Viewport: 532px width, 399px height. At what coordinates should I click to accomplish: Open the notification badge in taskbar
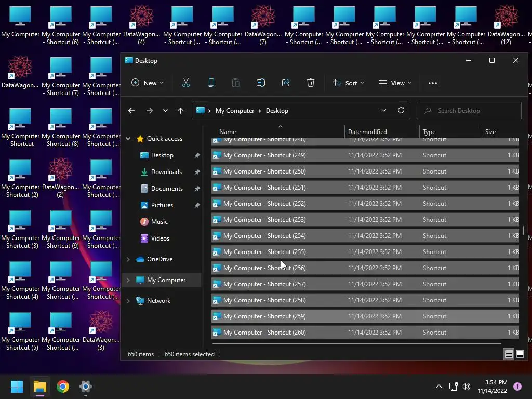click(x=517, y=387)
